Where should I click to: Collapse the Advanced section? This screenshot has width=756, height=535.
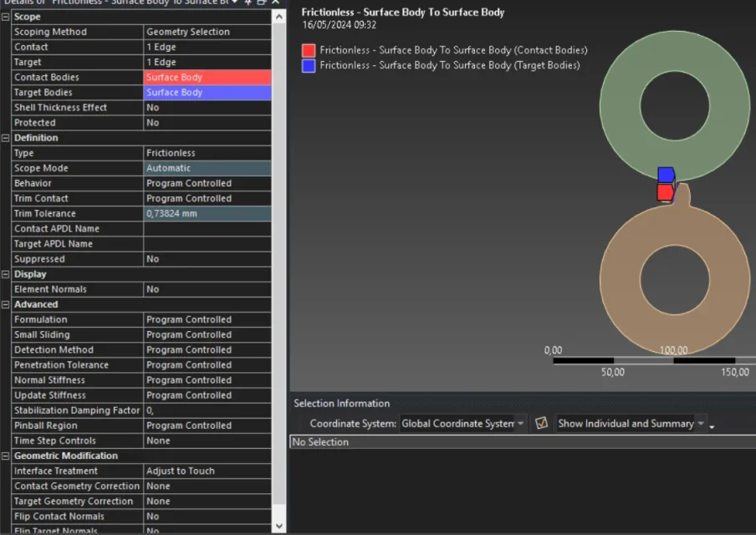tap(6, 304)
